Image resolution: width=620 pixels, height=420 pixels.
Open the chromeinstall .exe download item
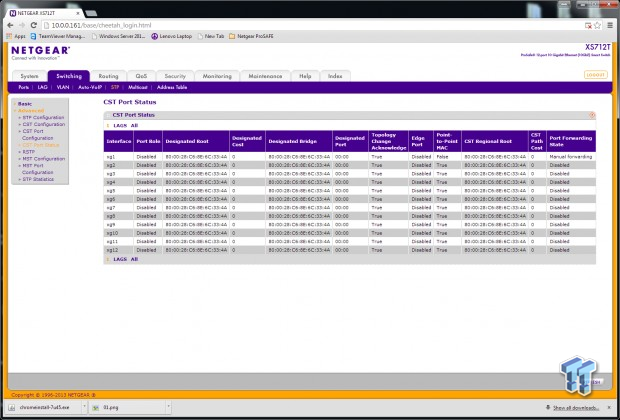(43, 407)
